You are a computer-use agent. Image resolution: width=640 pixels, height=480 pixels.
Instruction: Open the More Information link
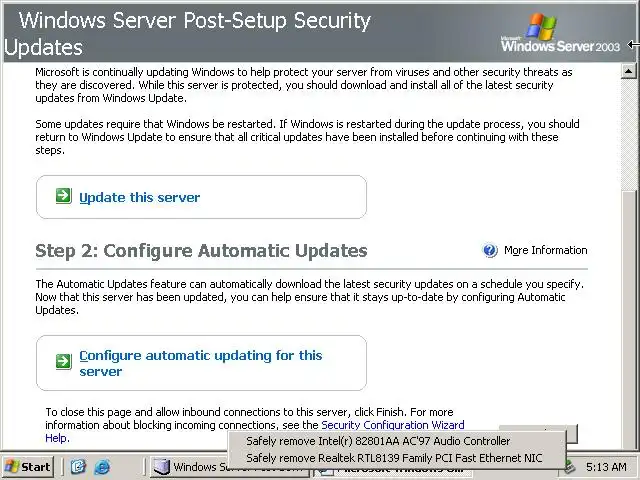(x=545, y=251)
